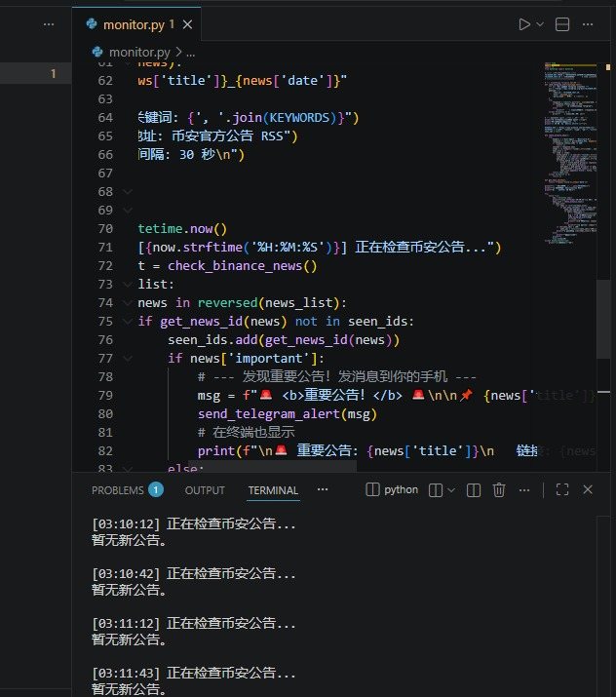Click the editor vertical scrollbar thumb
This screenshot has width=616, height=697.
coord(603,319)
